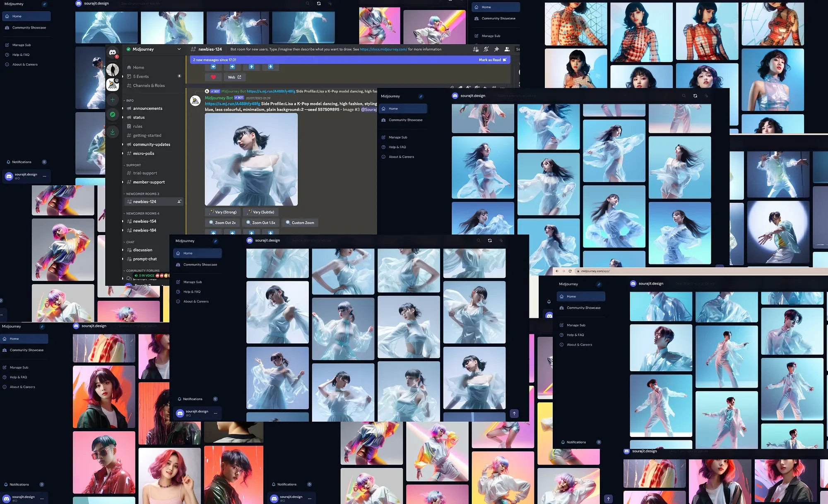Viewport: 828px width, 504px height.
Task: Collapse the SUPPORT channel category
Action: tap(132, 165)
